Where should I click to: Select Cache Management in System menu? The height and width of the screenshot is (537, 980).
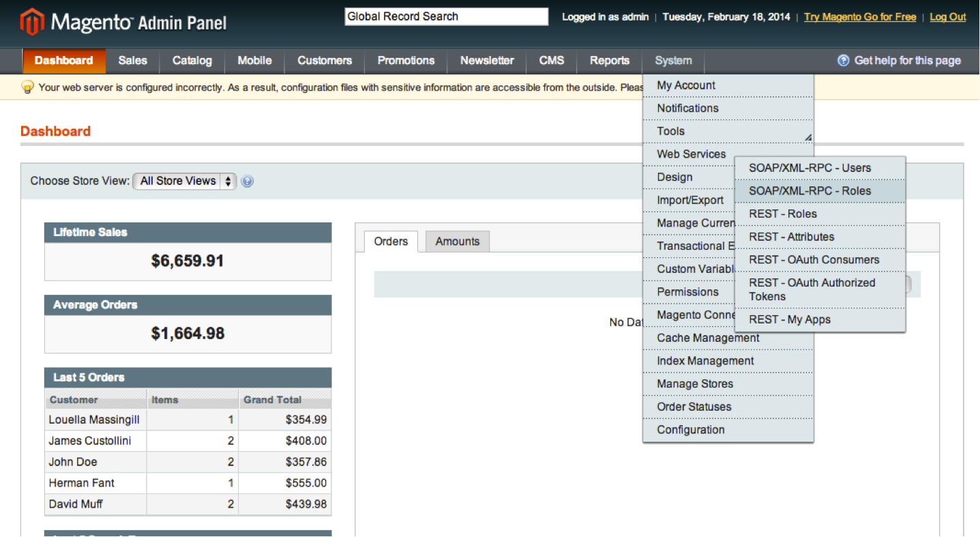pos(728,338)
